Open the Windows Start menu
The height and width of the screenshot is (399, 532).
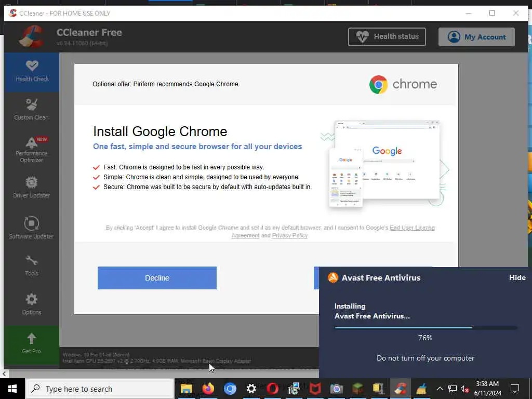coord(12,389)
